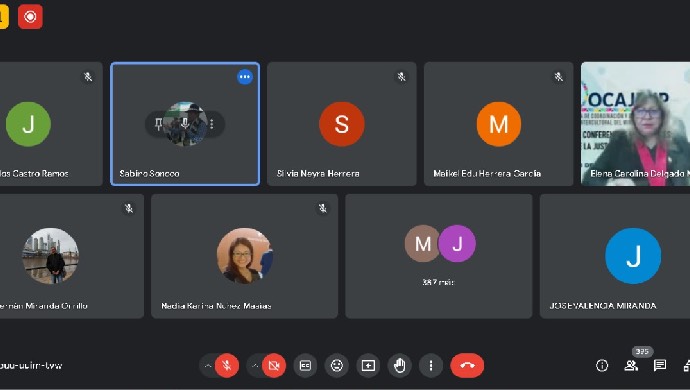Open the chat messages icon
The width and height of the screenshot is (690, 390).
[x=660, y=365]
